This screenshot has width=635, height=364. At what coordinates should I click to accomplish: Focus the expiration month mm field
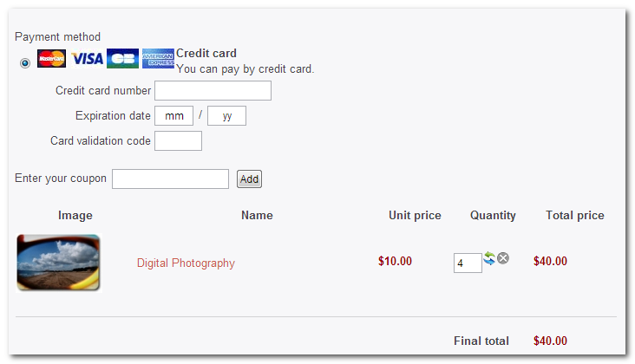[x=173, y=116]
